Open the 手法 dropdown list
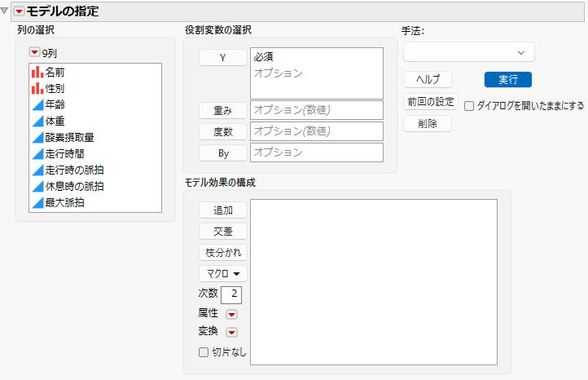The width and height of the screenshot is (588, 380). click(x=469, y=52)
